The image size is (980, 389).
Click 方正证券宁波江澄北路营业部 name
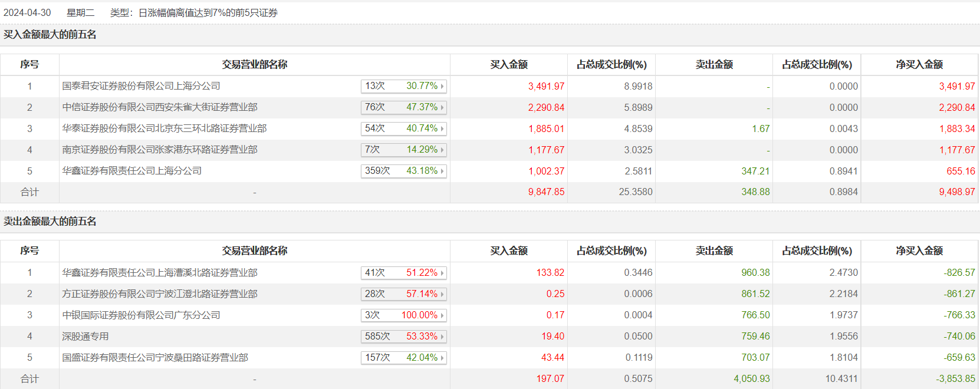(x=160, y=294)
